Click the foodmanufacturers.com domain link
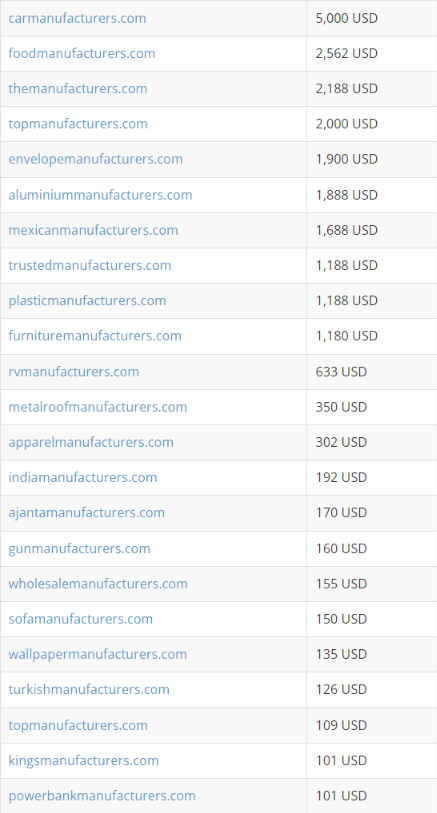The image size is (437, 813). (x=81, y=53)
